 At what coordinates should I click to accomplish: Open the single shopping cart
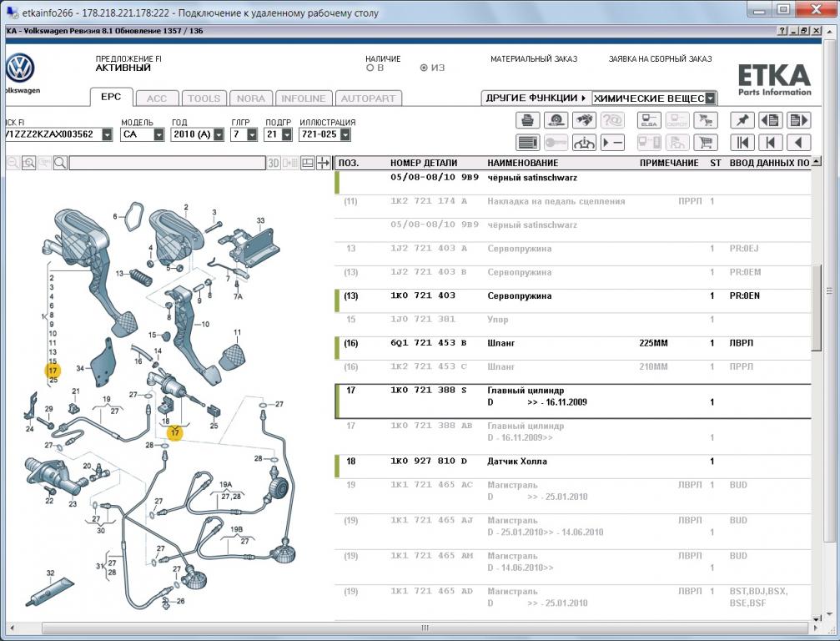click(706, 143)
